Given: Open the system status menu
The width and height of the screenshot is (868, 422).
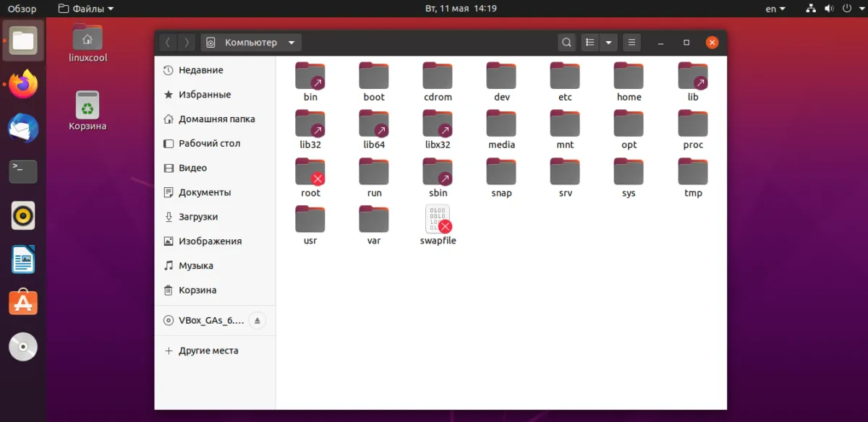Looking at the screenshot, I should coord(834,9).
